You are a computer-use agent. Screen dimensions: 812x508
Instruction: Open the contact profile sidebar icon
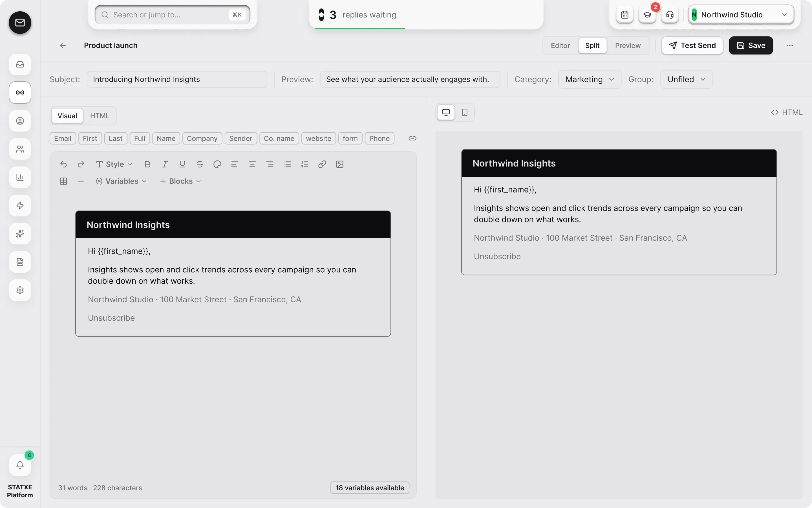[x=20, y=121]
